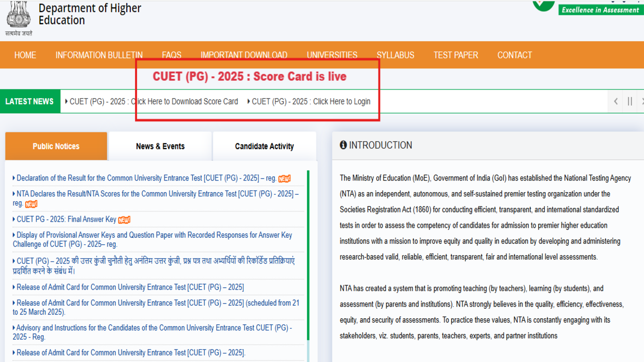Open the Click Here to Login link

coord(311,102)
